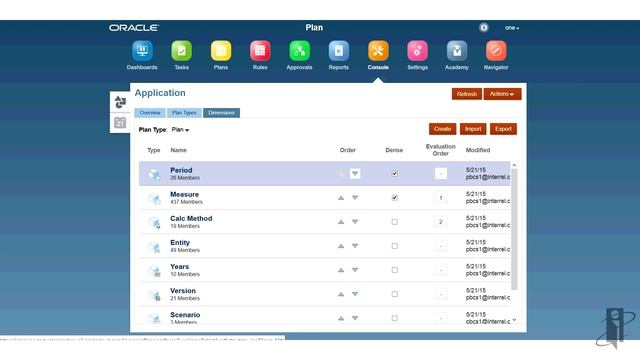Move Period dimension down in order
This screenshot has height=360, width=640.
point(355,173)
